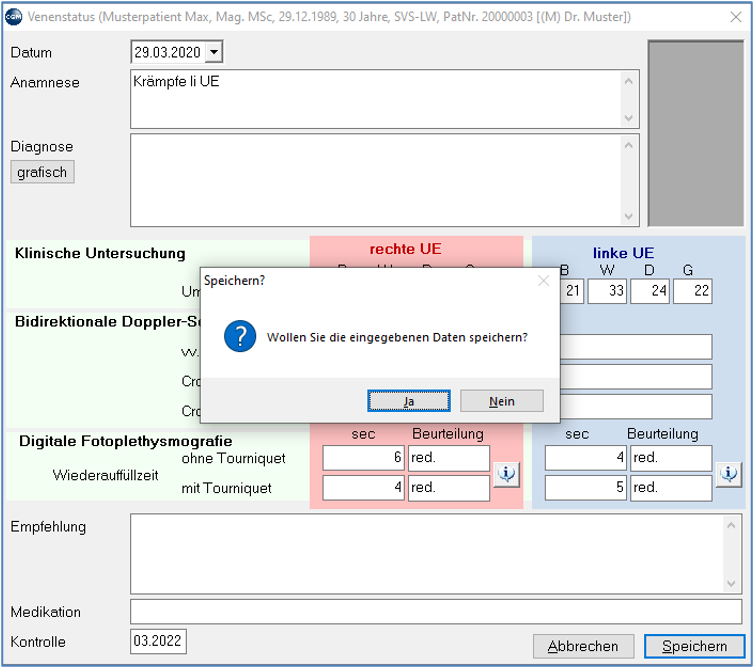Image resolution: width=754 pixels, height=668 pixels.
Task: Open the grafisch diagnosis button
Action: tap(42, 172)
